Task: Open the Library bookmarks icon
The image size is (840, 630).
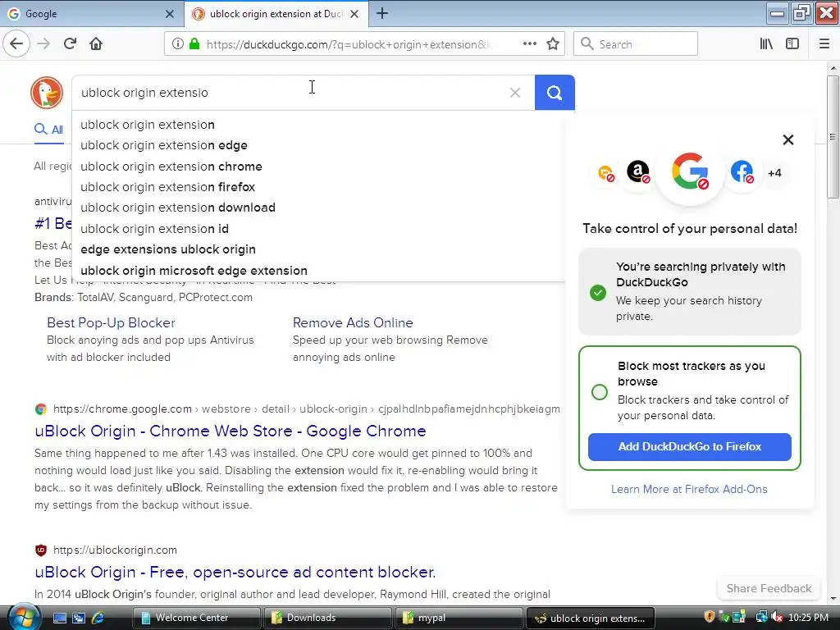Action: [766, 44]
